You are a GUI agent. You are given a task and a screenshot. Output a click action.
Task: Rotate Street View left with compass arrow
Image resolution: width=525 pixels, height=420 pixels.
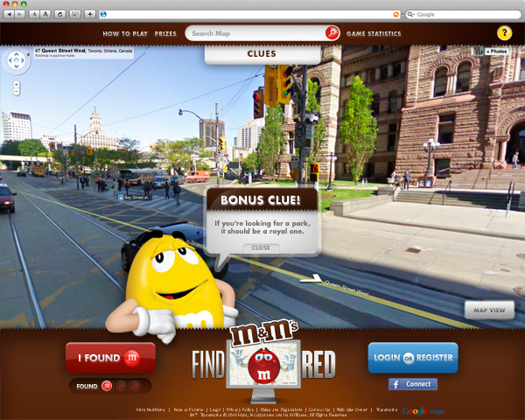coord(10,60)
